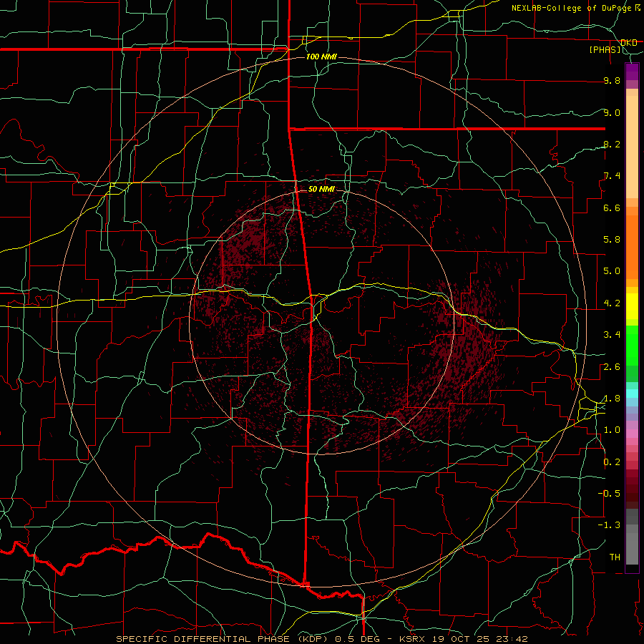Viewport: 644px width, 644px height.
Task: Click the DKD product code label
Action: [629, 43]
